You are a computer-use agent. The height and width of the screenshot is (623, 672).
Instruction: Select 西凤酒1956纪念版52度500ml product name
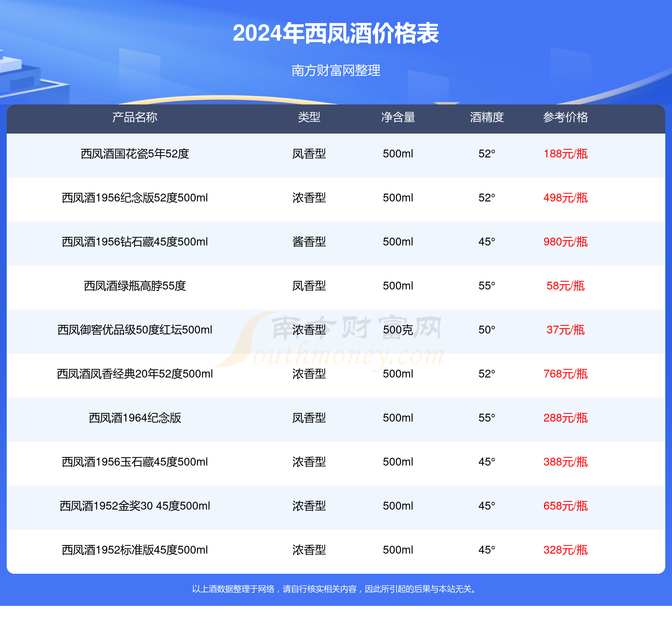(135, 198)
